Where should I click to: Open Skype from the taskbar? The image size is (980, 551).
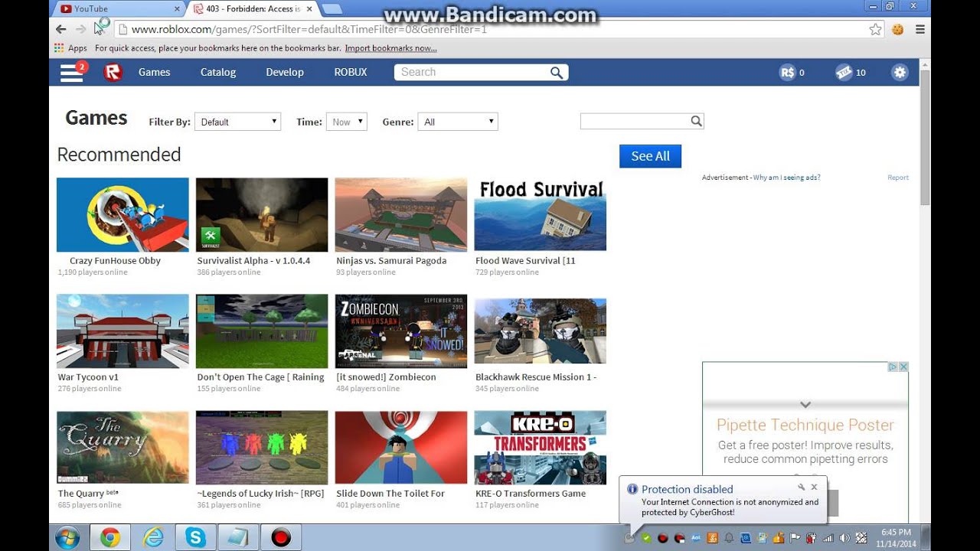195,538
